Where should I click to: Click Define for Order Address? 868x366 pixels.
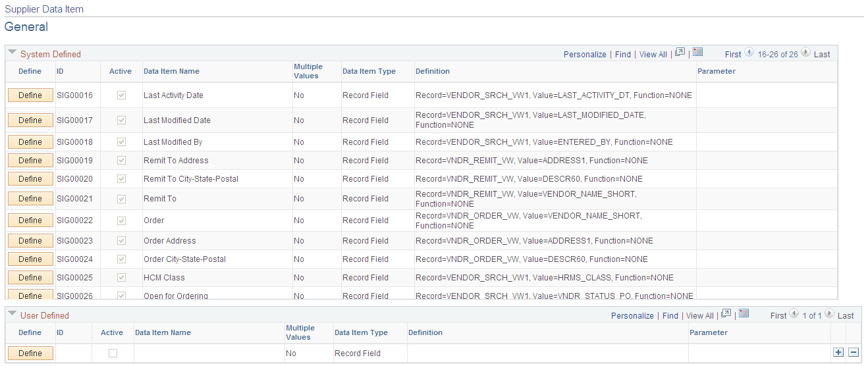point(30,240)
